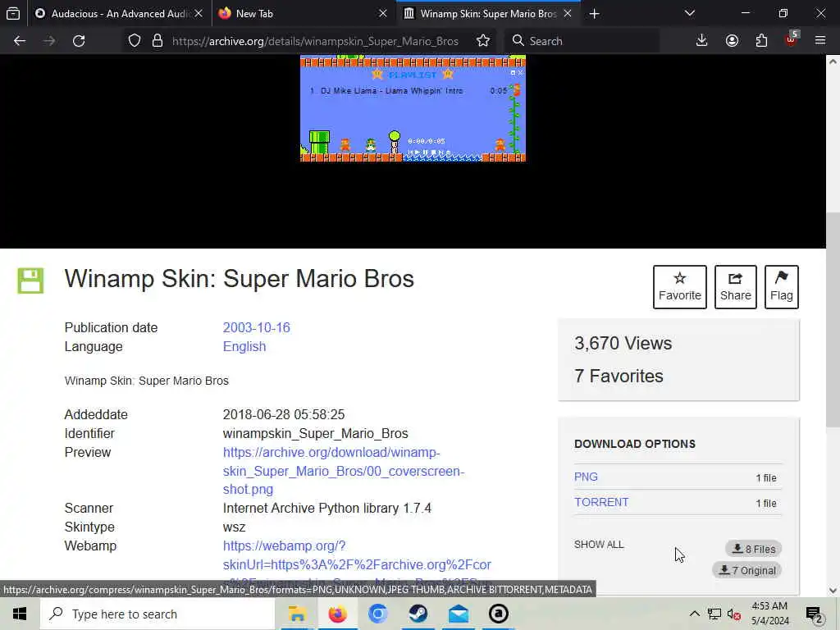This screenshot has height=630, width=840.
Task: Click the scrollbar down arrow
Action: [833, 590]
